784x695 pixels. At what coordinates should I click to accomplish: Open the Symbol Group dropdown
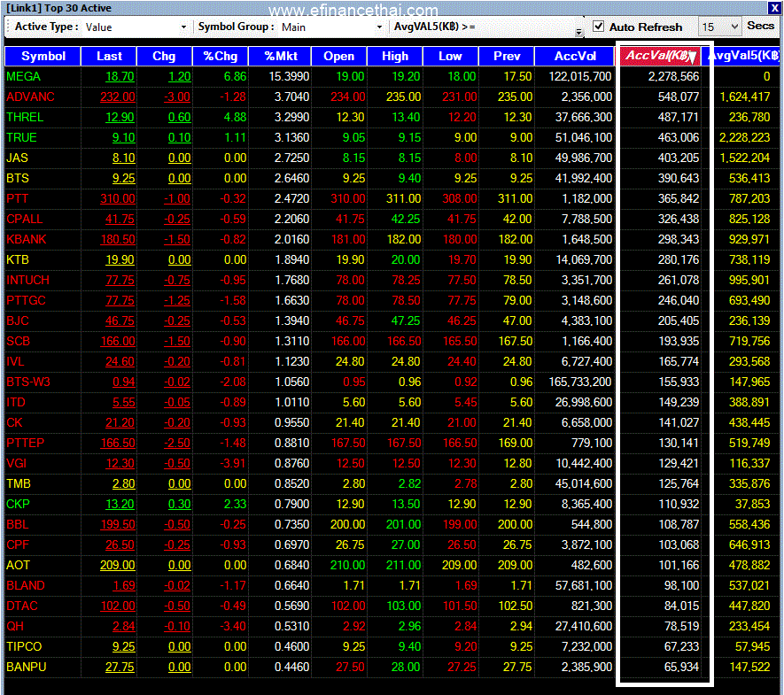[379, 27]
